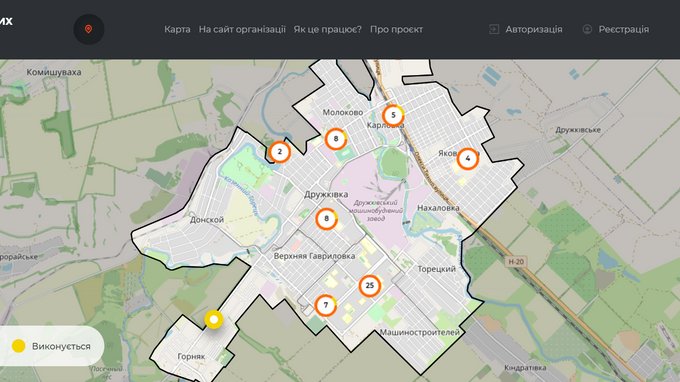Screen dimensions: 680x382
Task: Click the login icon beside Авторизація
Action: point(494,29)
